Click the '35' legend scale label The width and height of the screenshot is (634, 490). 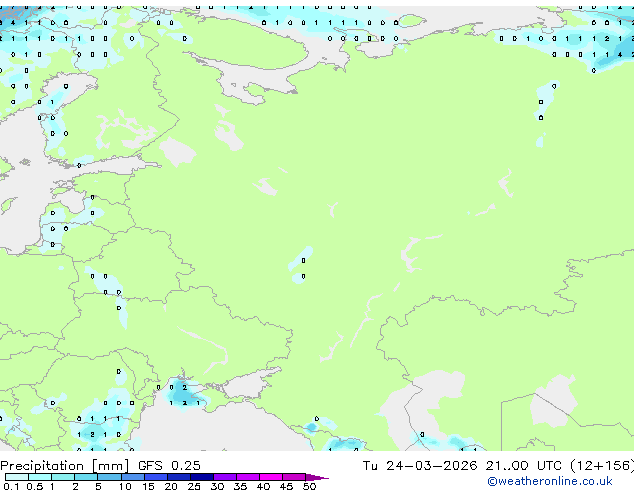[240, 486]
